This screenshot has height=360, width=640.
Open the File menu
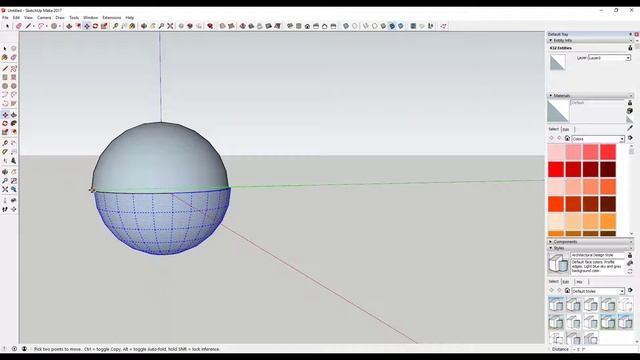point(5,18)
